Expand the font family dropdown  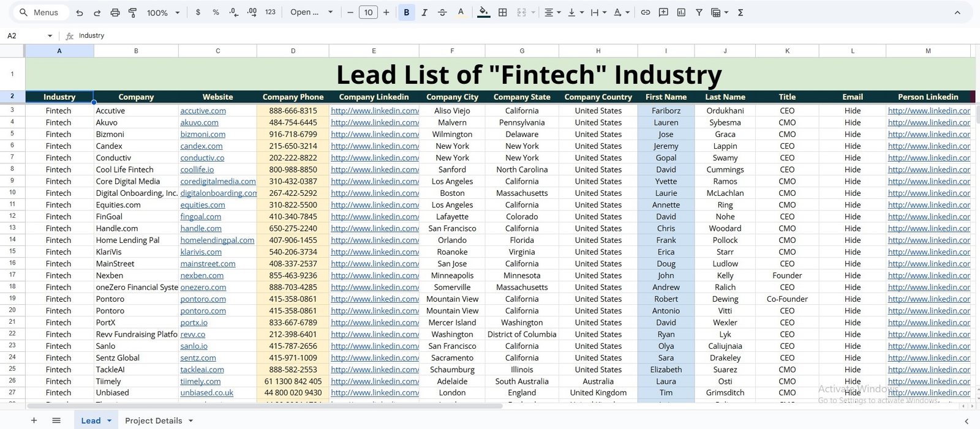pyautogui.click(x=312, y=12)
